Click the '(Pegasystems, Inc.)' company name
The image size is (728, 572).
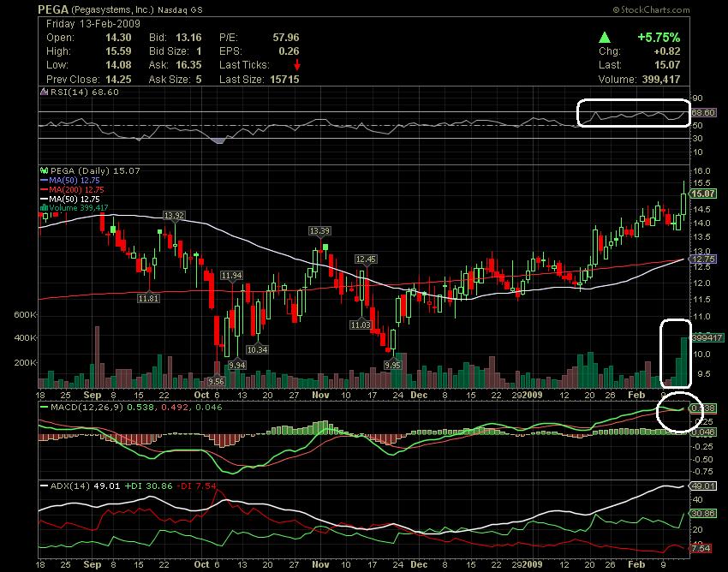point(112,9)
